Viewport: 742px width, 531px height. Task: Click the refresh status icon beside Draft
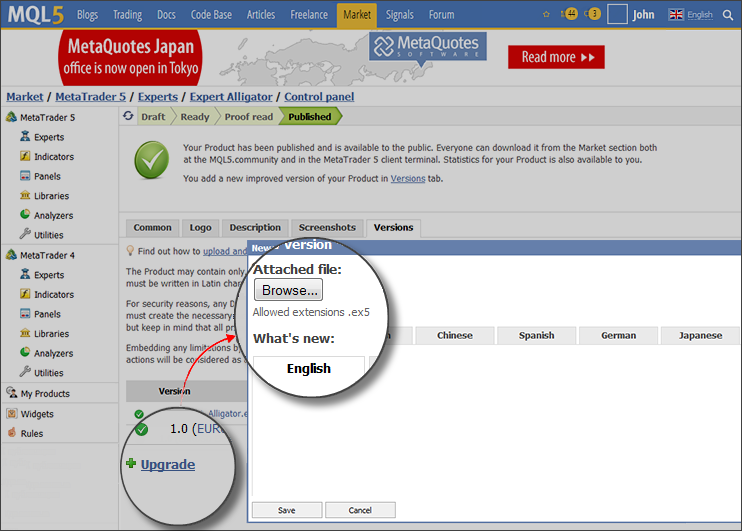tap(128, 115)
